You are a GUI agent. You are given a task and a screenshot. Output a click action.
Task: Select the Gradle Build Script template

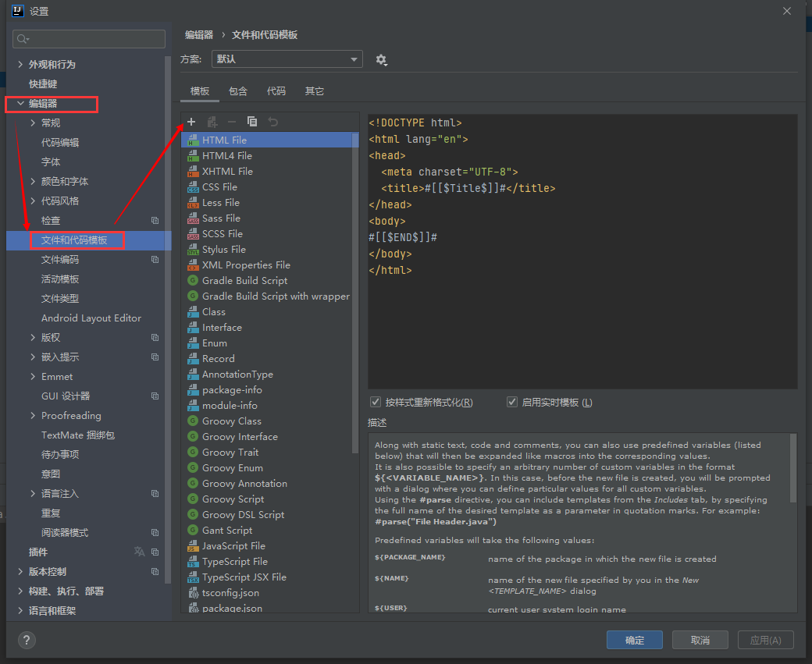244,281
